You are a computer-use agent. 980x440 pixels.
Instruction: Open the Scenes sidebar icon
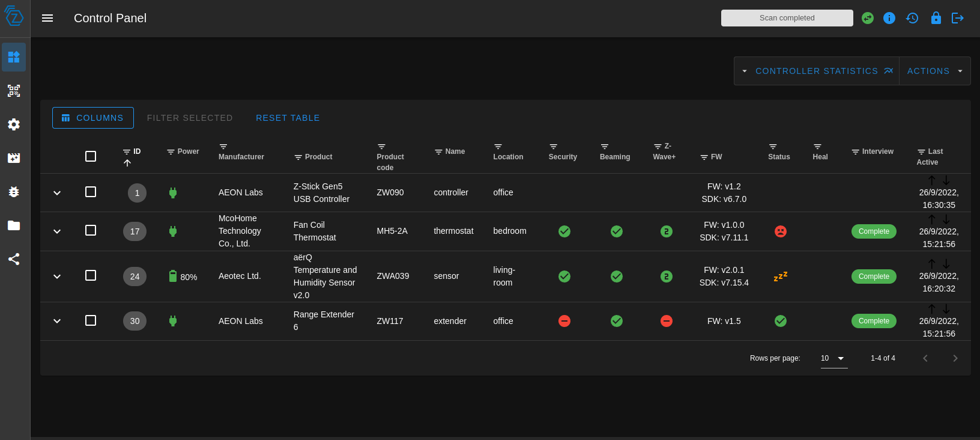pos(14,158)
